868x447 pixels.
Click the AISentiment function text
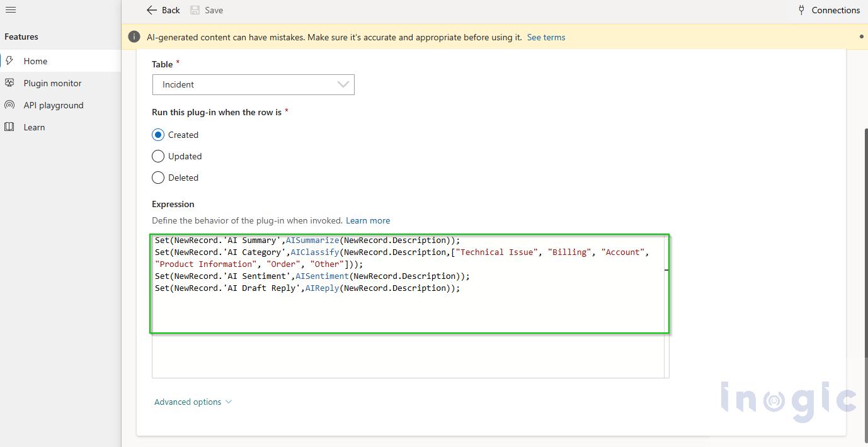point(322,276)
